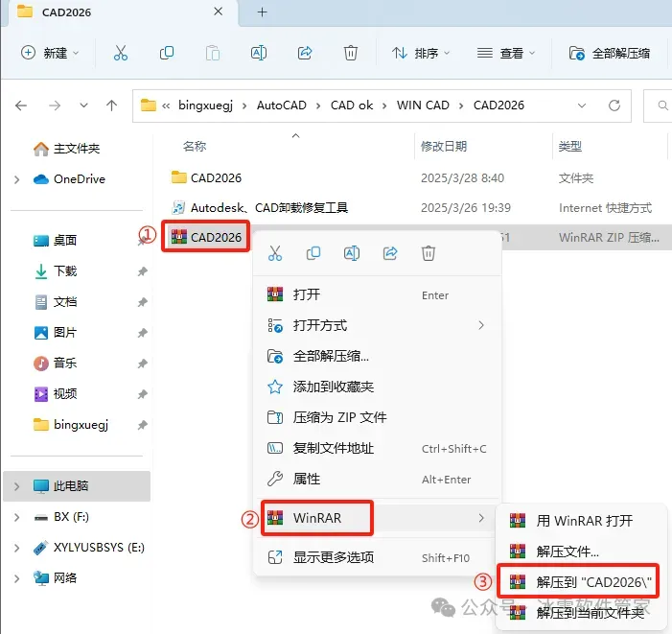The image size is (672, 634).
Task: Click Delete icon in the context menu
Action: (x=429, y=253)
